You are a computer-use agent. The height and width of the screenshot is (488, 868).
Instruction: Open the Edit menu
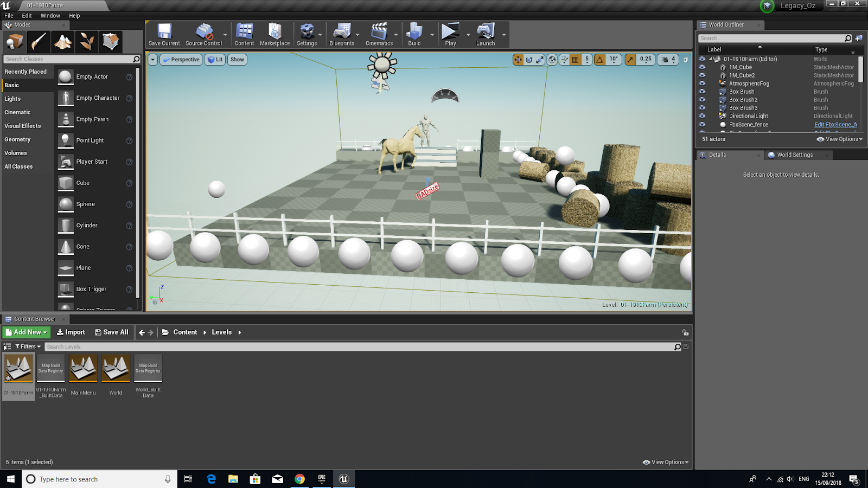pyautogui.click(x=26, y=15)
